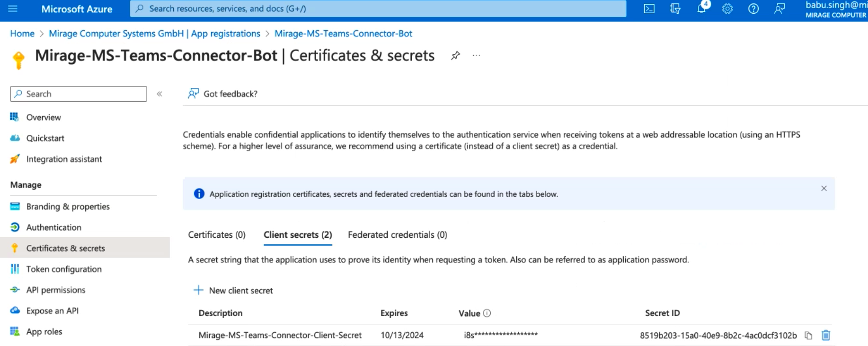
Task: Click the Quickstart cloud icon
Action: [15, 138]
